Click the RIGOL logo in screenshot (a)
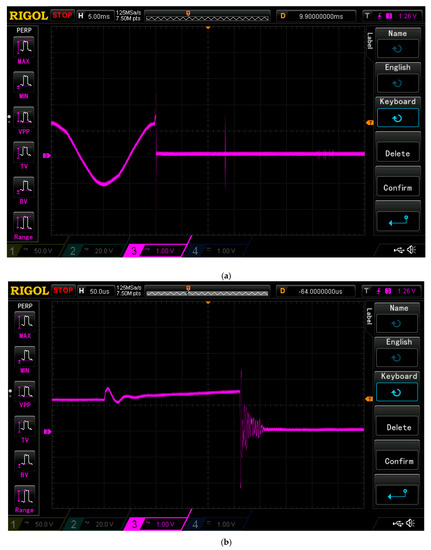This screenshot has height=550, width=431. (x=29, y=16)
